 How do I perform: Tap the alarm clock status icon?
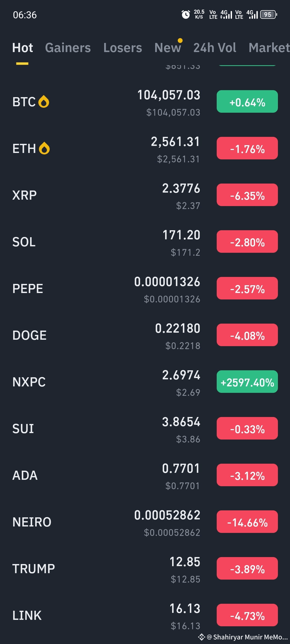(186, 14)
